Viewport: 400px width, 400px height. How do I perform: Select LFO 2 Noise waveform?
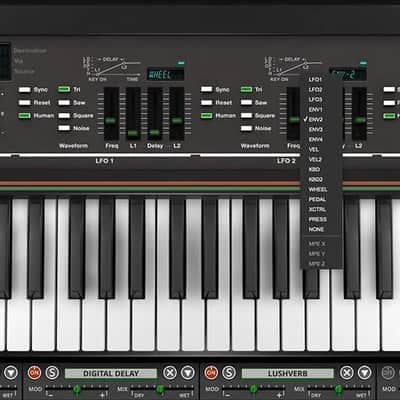(x=246, y=128)
